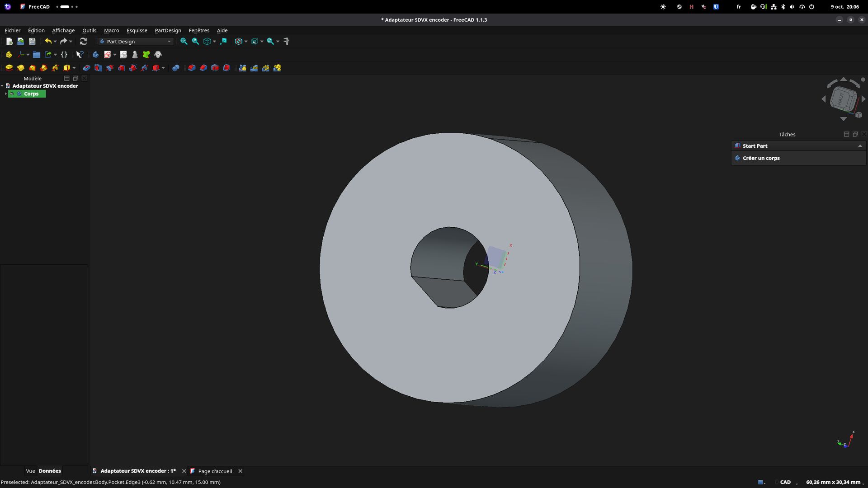The height and width of the screenshot is (488, 868).
Task: Open the redo history dropdown arrow
Action: 71,41
